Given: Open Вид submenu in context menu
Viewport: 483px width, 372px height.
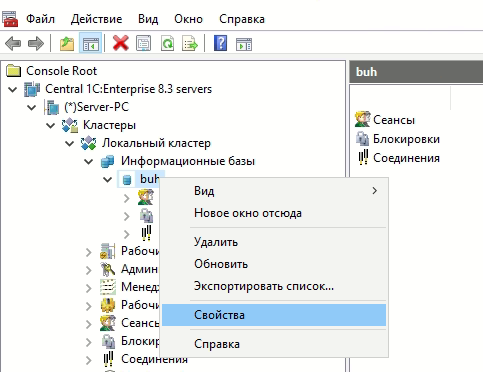Looking at the screenshot, I should tap(274, 191).
